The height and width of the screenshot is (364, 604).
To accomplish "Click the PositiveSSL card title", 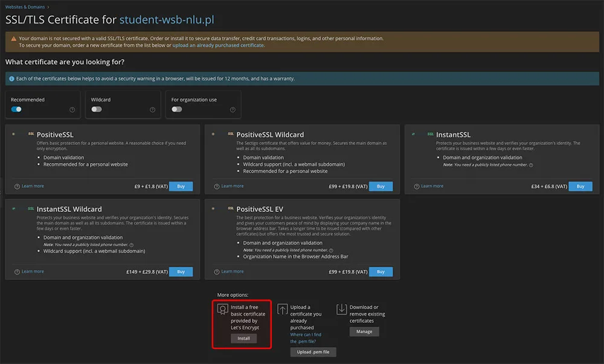I will coord(55,135).
